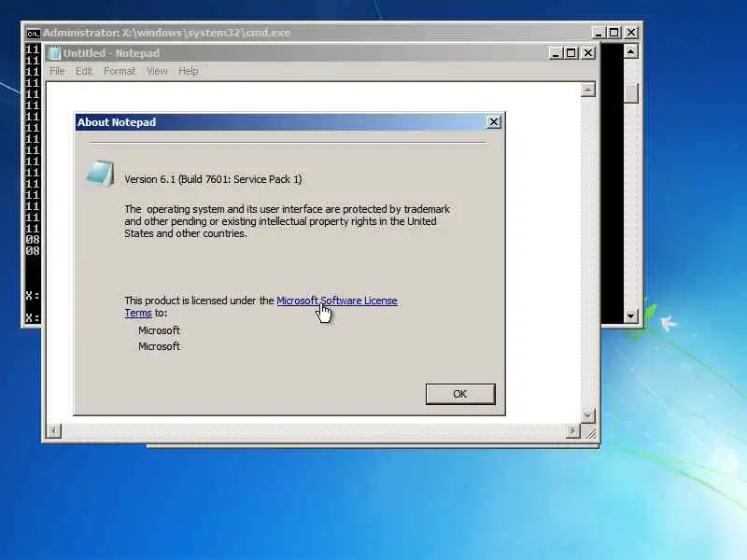Click Notepad horizontal scrollbar left arrow
This screenshot has height=560, width=747.
(x=54, y=431)
